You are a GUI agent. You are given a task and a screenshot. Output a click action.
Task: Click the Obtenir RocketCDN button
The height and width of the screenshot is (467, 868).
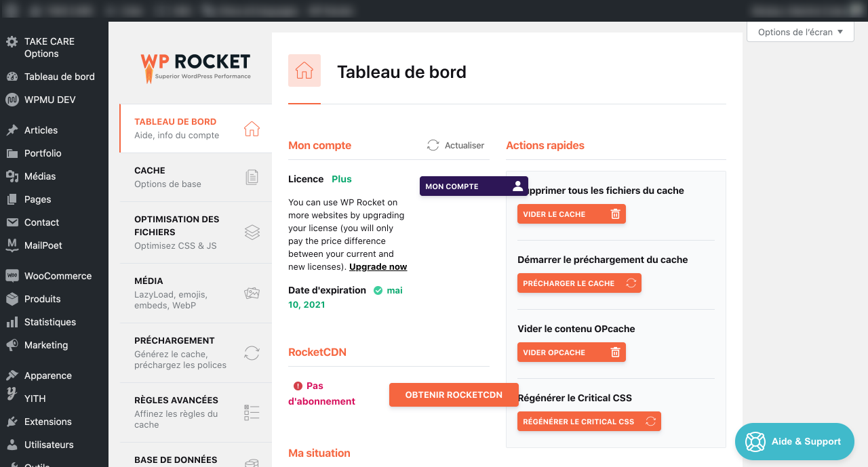(x=454, y=395)
